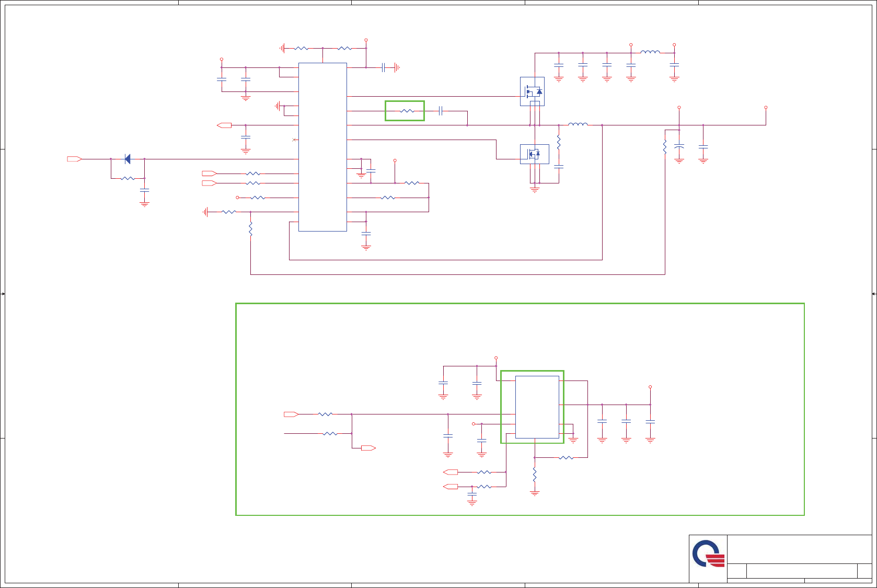Select the far-left input port feeding the diode
The image size is (877, 588).
74,159
